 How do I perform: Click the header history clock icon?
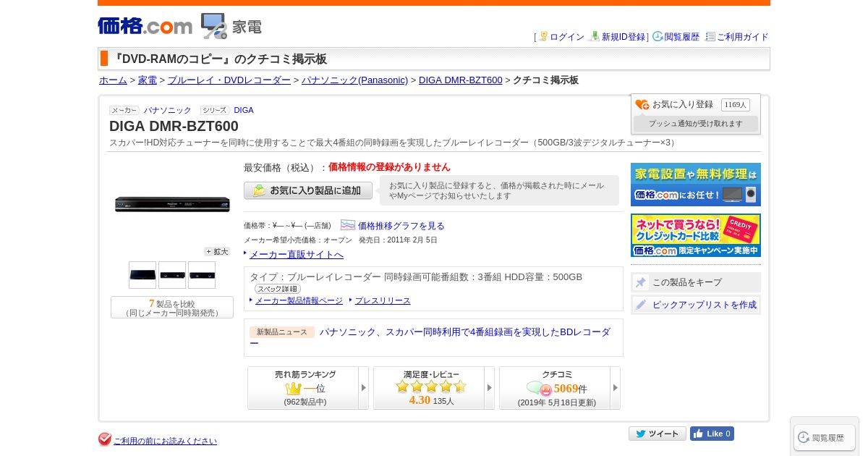(x=658, y=36)
